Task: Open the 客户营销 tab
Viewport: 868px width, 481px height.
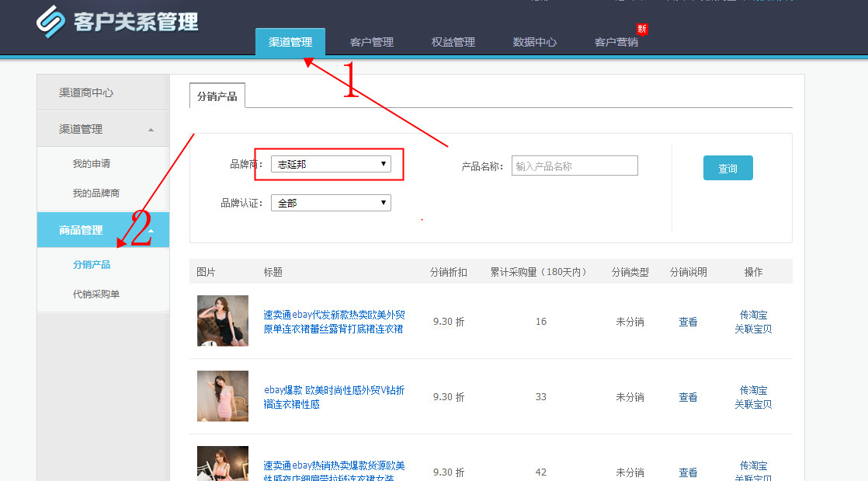Action: [x=616, y=42]
